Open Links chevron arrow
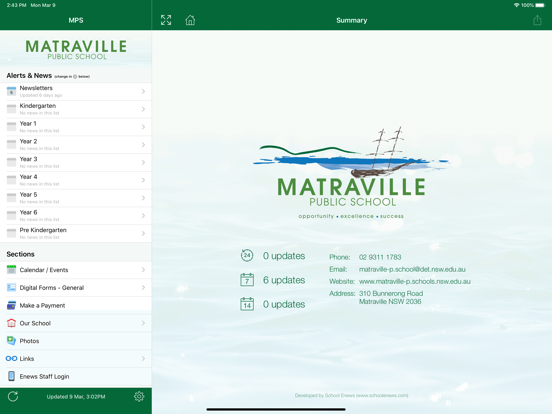The width and height of the screenshot is (552, 414). click(x=143, y=358)
